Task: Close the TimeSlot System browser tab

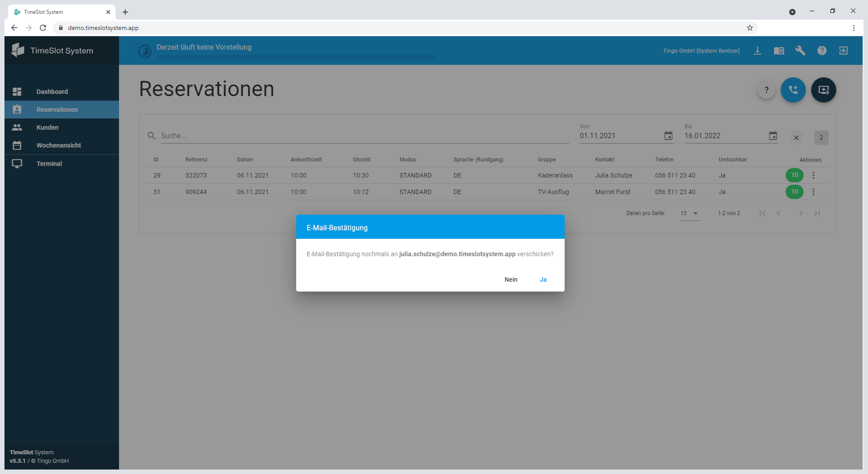Action: (x=108, y=12)
